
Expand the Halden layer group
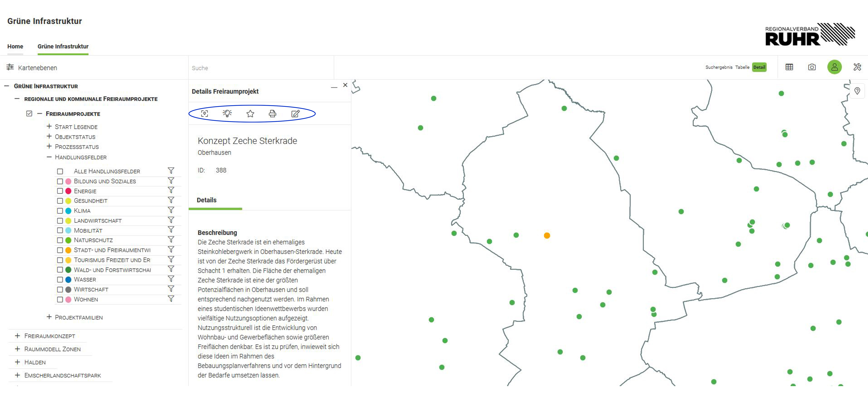17,362
